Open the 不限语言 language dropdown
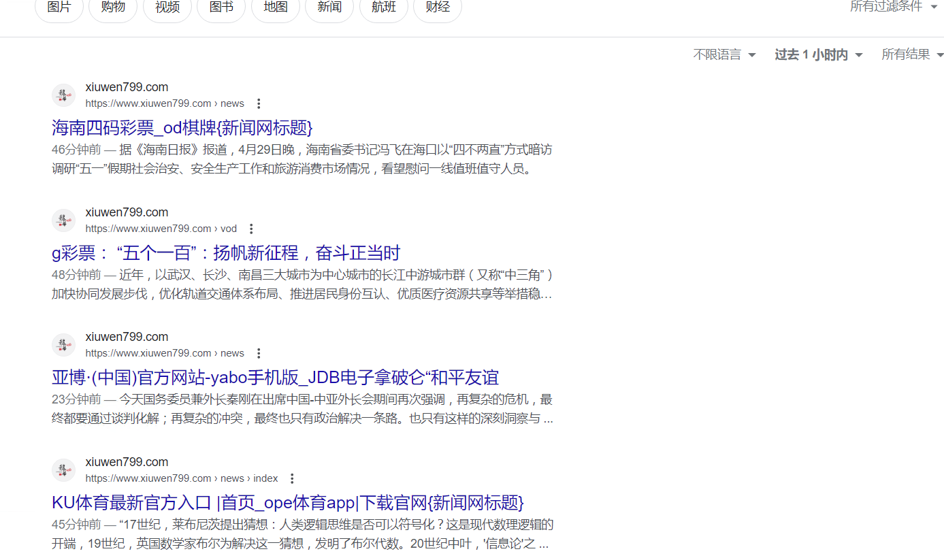This screenshot has width=944, height=560. point(725,54)
